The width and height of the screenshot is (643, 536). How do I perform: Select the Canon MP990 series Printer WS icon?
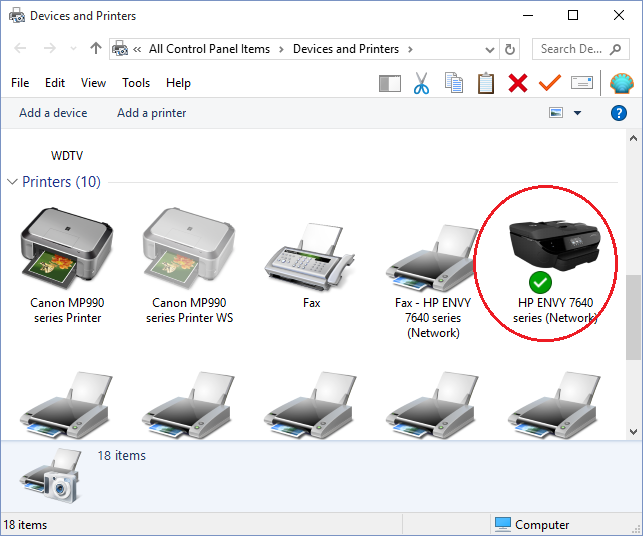(189, 249)
